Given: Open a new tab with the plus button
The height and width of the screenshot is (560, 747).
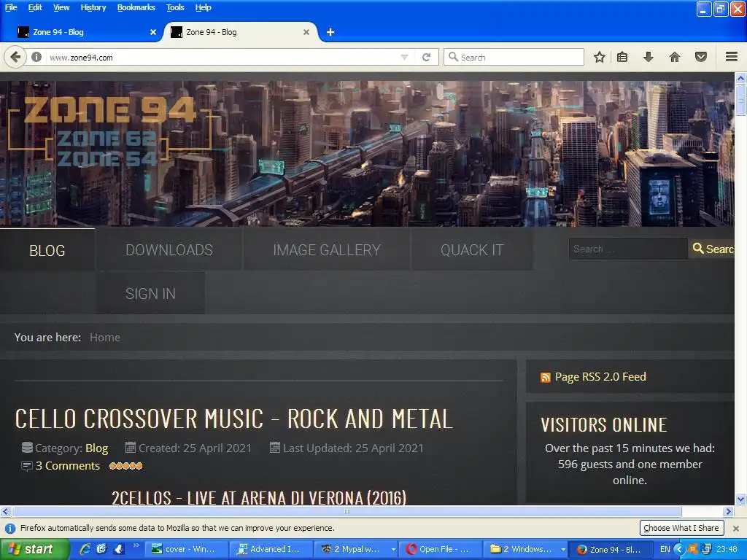Looking at the screenshot, I should (330, 32).
